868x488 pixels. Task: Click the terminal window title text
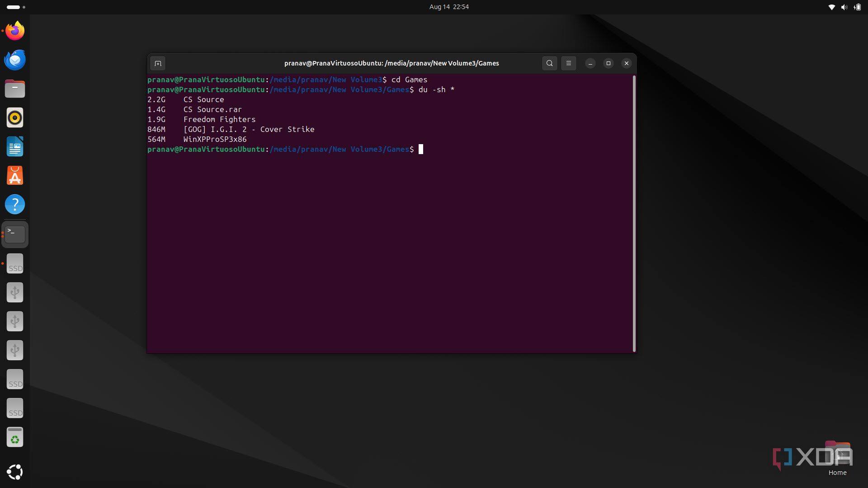[392, 63]
